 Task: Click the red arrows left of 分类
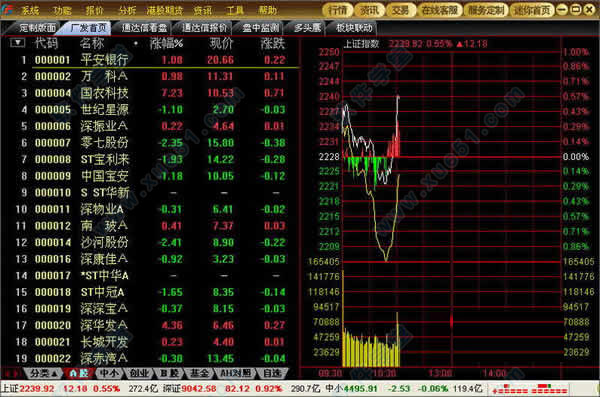point(11,373)
